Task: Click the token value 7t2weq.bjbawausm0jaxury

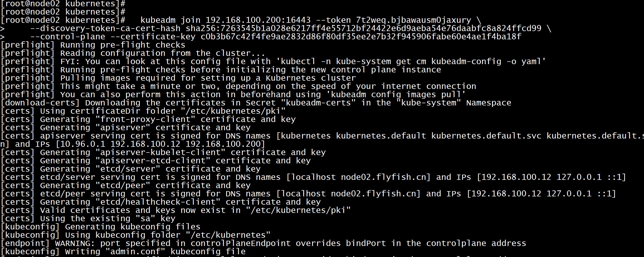Action: pos(413,20)
